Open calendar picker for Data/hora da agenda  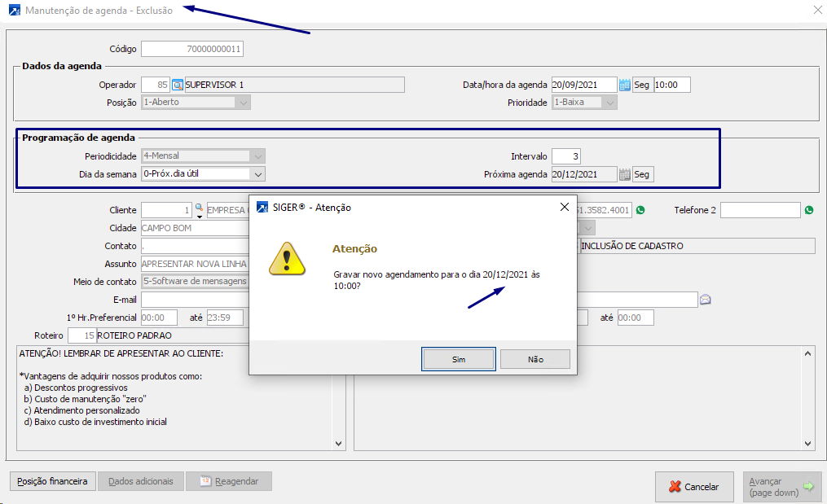point(624,85)
